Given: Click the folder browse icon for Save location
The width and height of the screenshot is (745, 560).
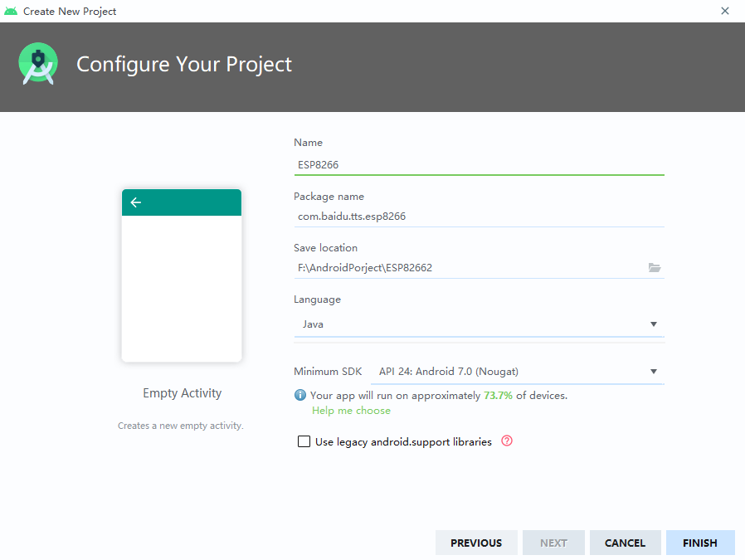Looking at the screenshot, I should (655, 267).
